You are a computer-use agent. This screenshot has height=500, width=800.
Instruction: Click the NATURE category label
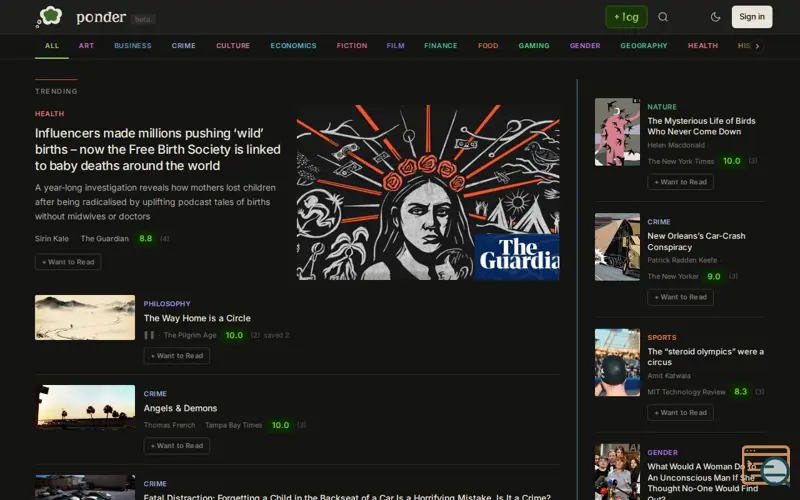pyautogui.click(x=662, y=107)
